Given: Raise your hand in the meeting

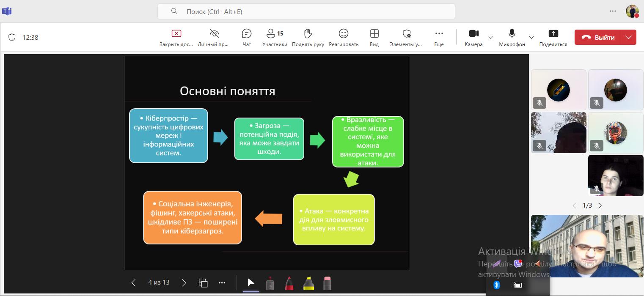Looking at the screenshot, I should [x=308, y=37].
